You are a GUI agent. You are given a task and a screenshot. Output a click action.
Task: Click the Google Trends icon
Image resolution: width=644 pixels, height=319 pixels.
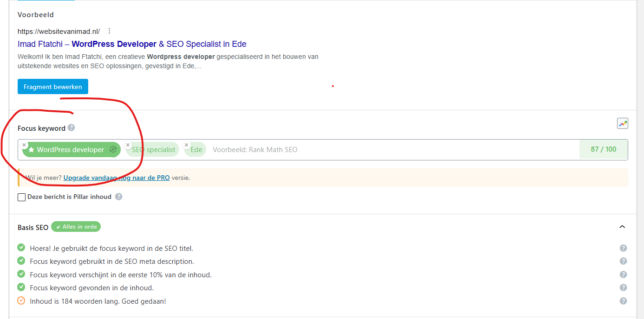coord(622,123)
